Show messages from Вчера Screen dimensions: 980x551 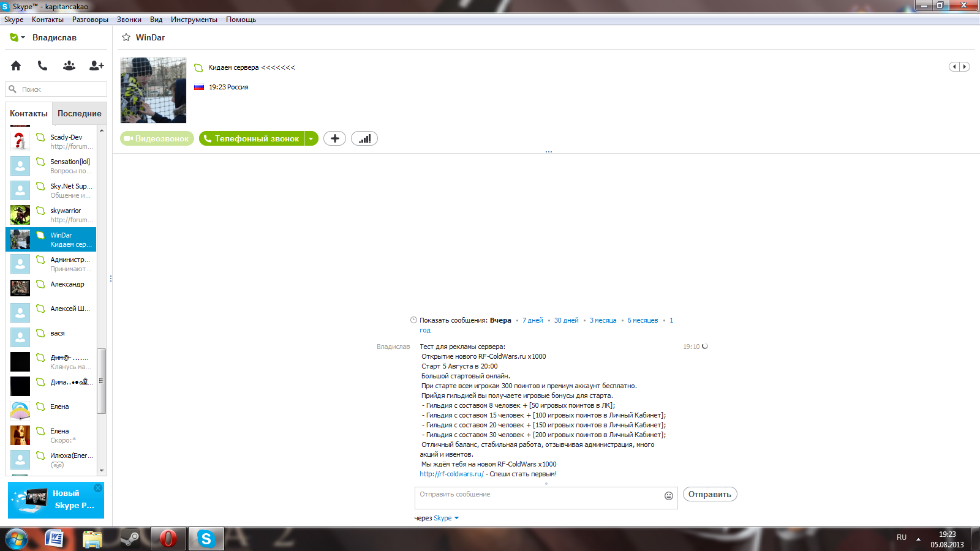tap(500, 320)
